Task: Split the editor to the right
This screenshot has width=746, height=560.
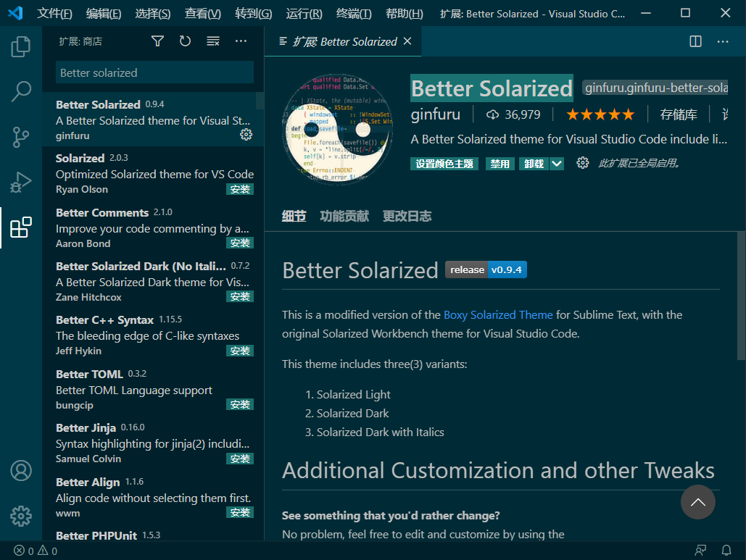Action: click(x=695, y=41)
